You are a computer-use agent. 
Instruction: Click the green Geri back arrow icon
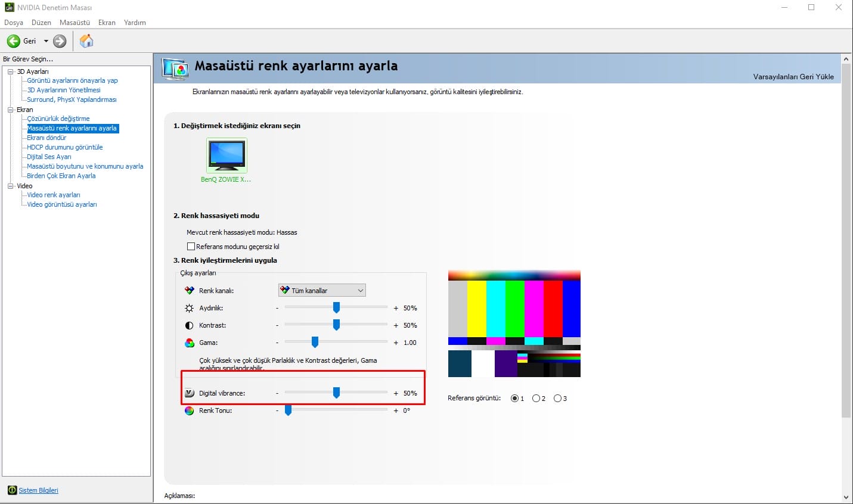pos(13,41)
